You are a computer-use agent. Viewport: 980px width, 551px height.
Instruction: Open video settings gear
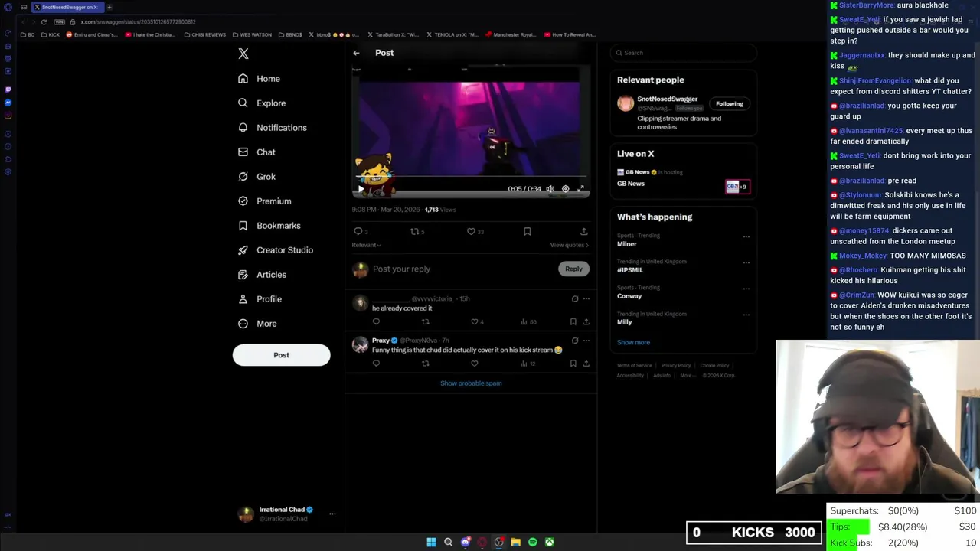(x=565, y=189)
